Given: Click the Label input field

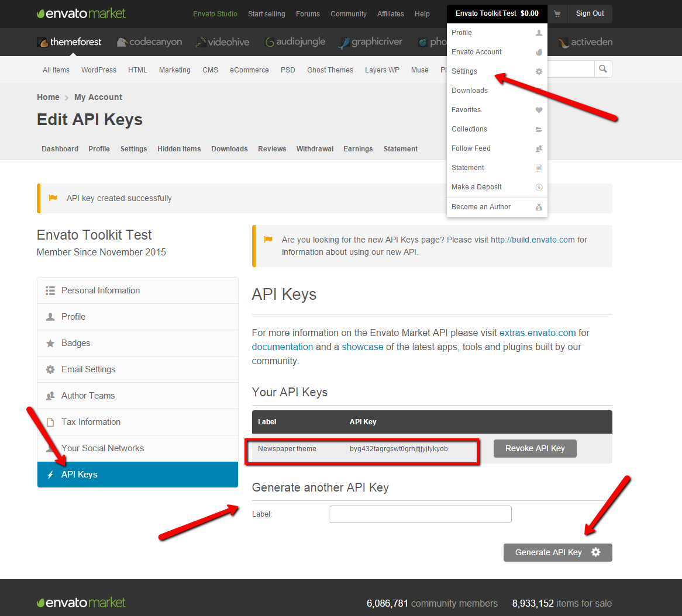Looking at the screenshot, I should pos(420,514).
